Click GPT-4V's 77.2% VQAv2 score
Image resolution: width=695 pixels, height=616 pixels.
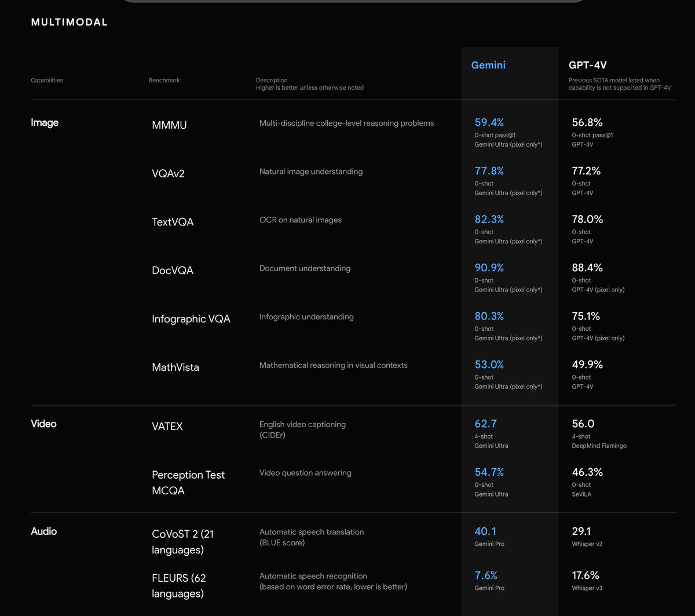coord(586,171)
